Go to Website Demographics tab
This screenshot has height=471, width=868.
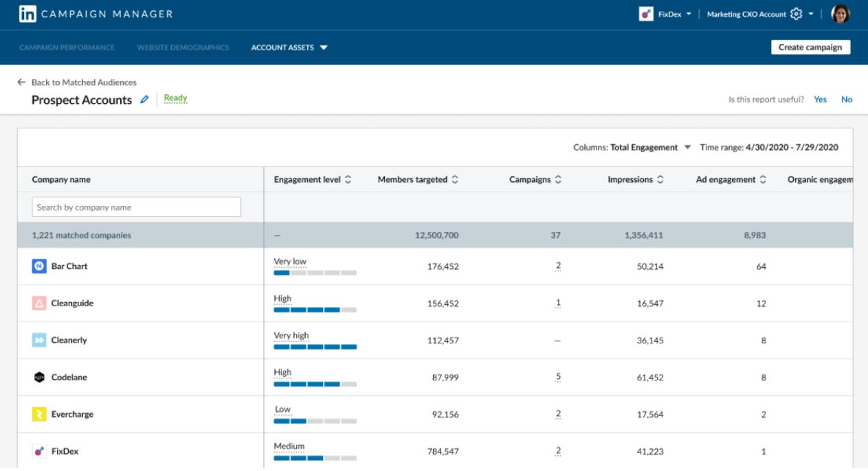click(183, 47)
